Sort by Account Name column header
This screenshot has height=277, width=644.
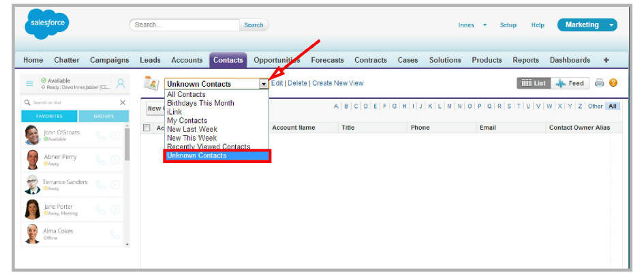(294, 128)
